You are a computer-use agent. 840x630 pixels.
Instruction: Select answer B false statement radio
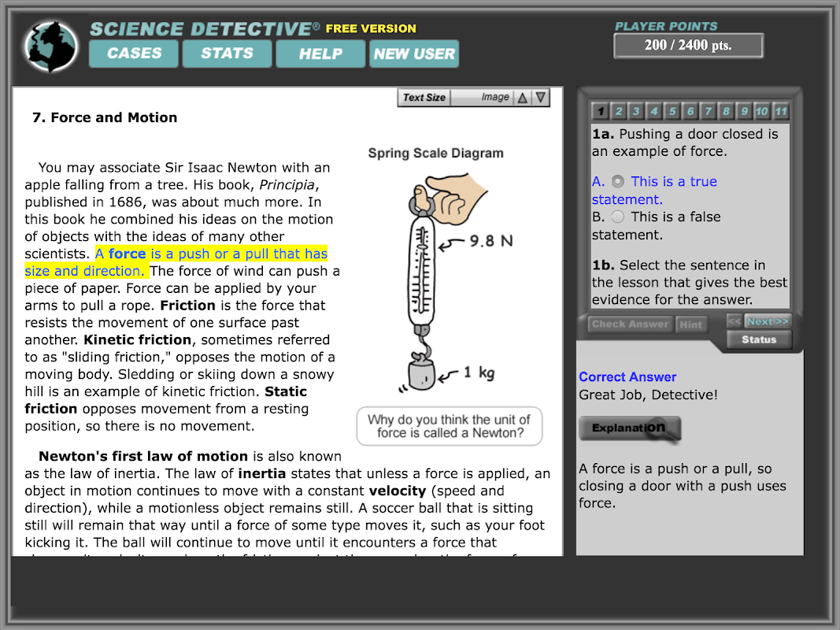618,217
